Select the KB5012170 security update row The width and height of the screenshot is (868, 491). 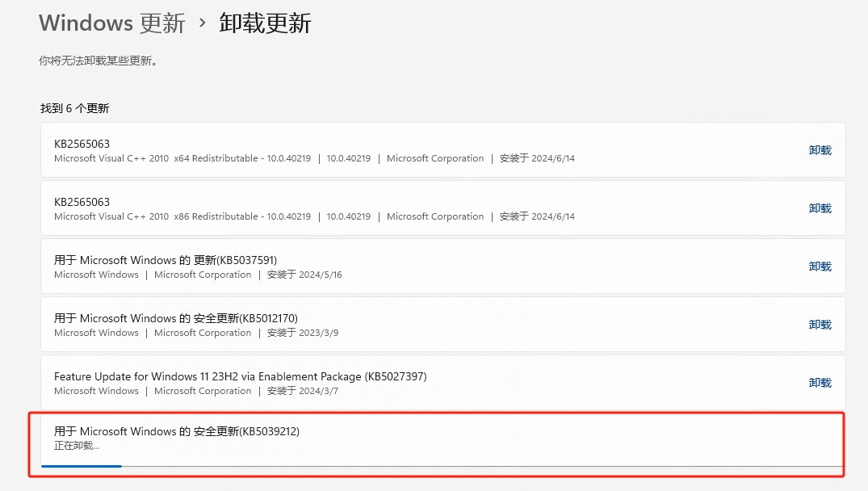click(x=404, y=324)
